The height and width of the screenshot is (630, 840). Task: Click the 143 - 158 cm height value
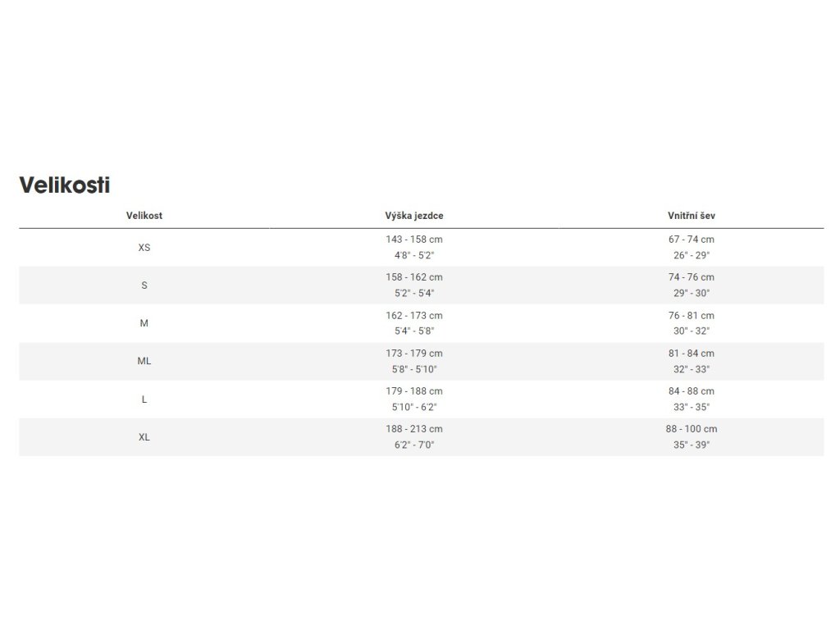tap(414, 240)
